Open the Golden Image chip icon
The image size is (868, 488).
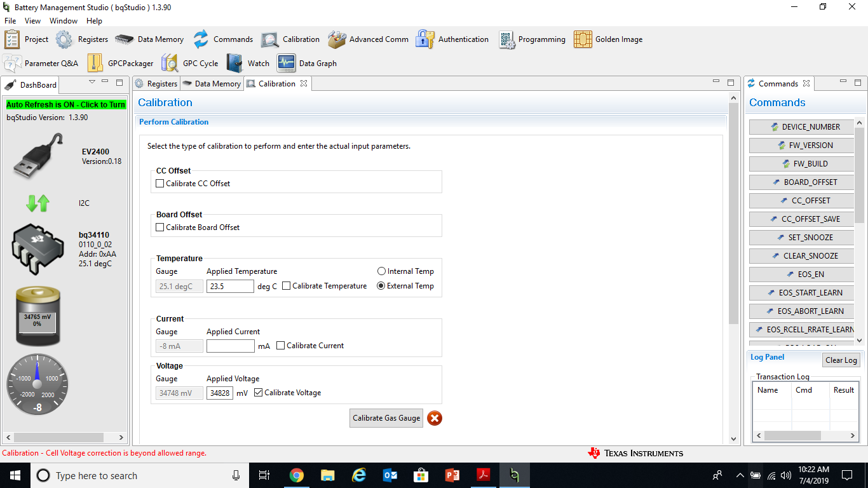[583, 39]
